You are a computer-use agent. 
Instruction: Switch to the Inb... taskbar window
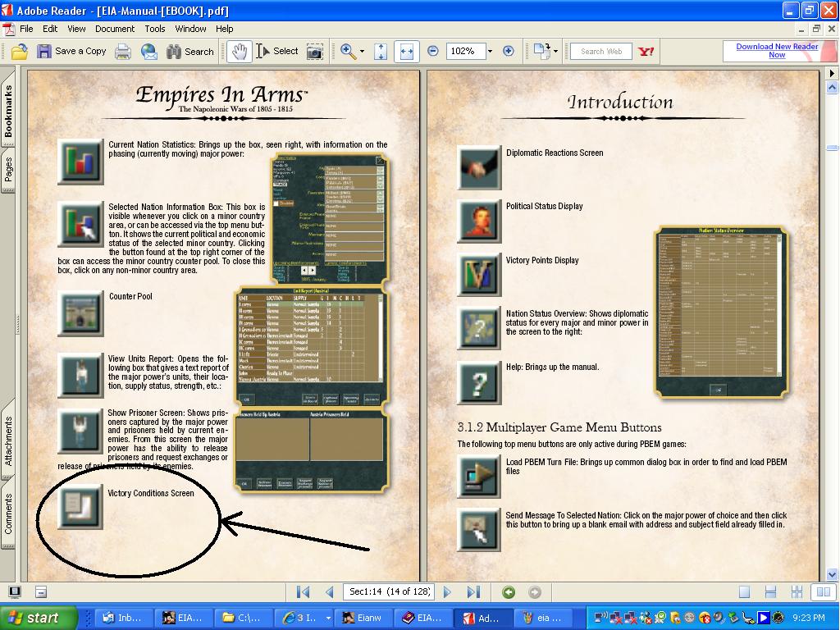(x=124, y=618)
